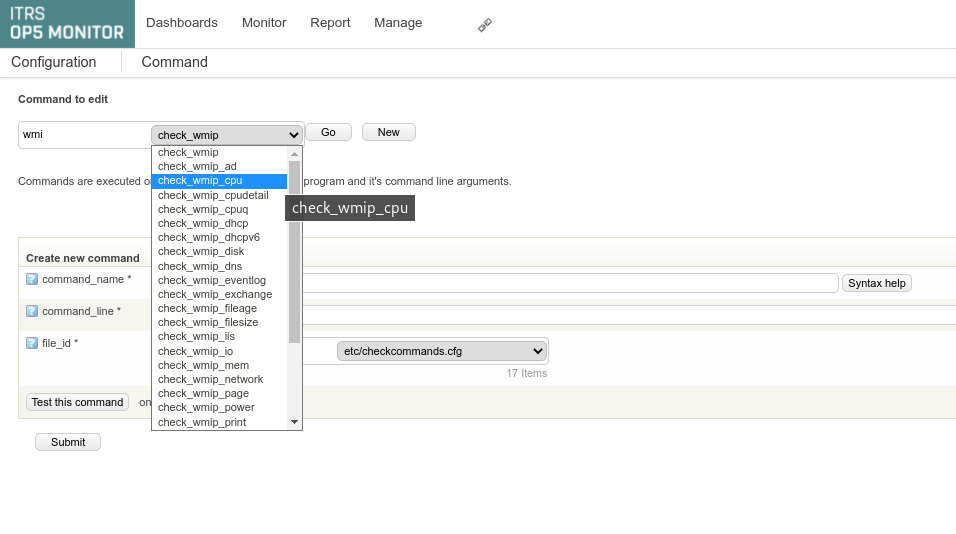Select check_wmip_dhcp from the list
Image resolution: width=956 pixels, height=534 pixels.
pos(219,224)
